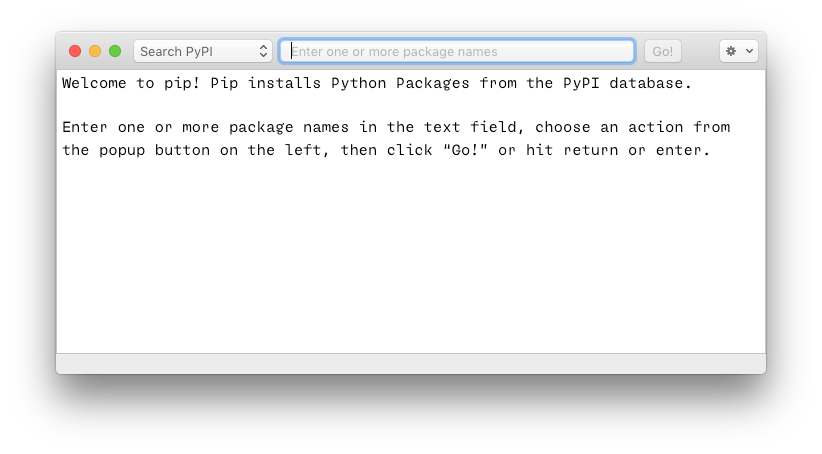The width and height of the screenshot is (822, 454).
Task: Close the pip window with red button
Action: [75, 51]
